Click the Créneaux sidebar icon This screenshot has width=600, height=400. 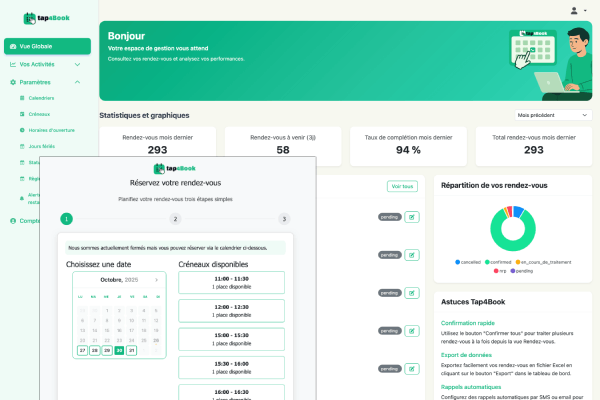(x=22, y=114)
